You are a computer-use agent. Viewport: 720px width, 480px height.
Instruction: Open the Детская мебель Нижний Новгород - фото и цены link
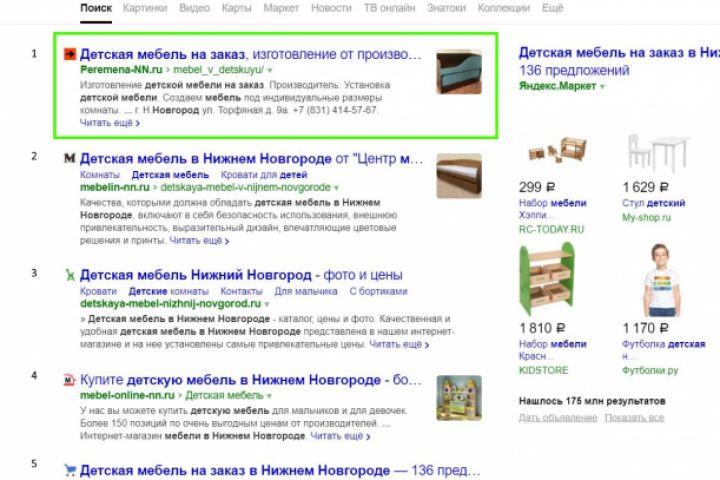[241, 275]
